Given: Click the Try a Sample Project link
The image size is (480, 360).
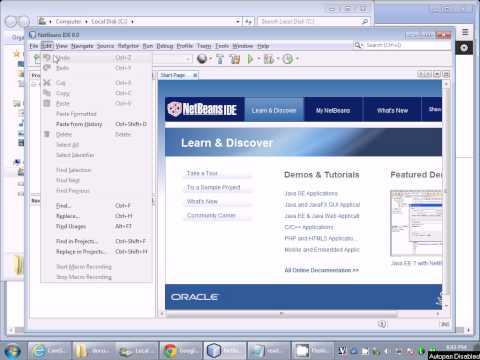Looking at the screenshot, I should click(x=213, y=187).
